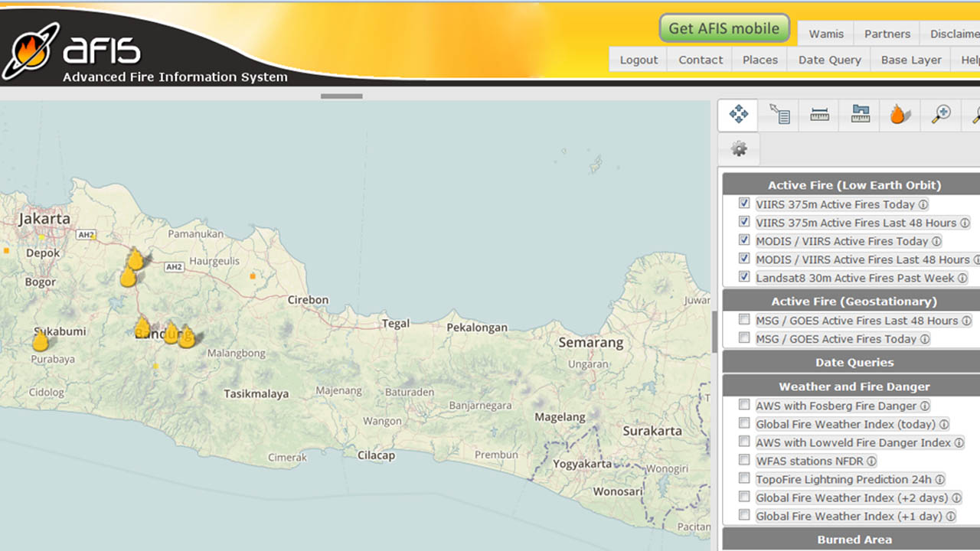Image resolution: width=980 pixels, height=551 pixels.
Task: Open the Places menu item
Action: coord(759,60)
